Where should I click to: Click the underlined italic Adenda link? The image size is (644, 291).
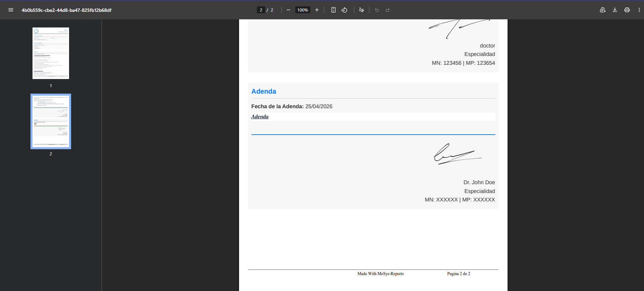260,117
